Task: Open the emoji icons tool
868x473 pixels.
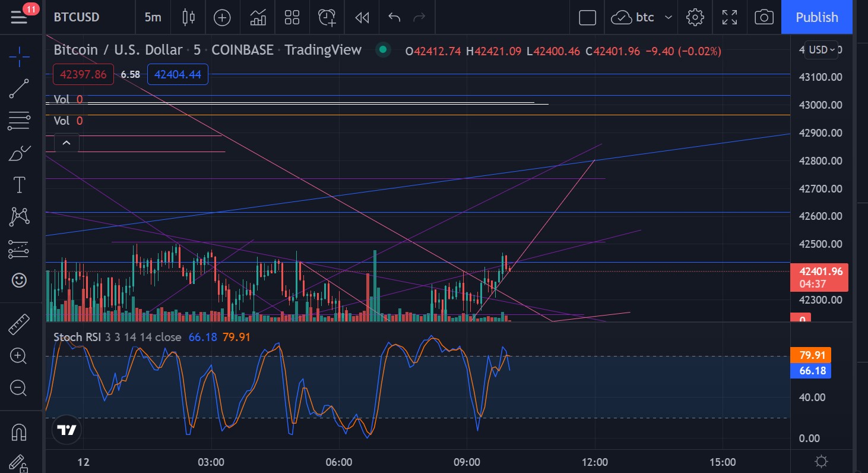Action: point(19,280)
